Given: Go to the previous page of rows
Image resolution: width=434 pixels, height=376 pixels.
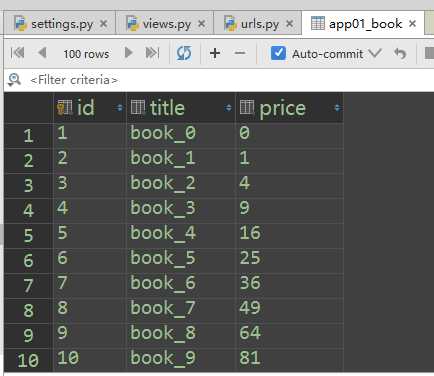Looking at the screenshot, I should coord(42,53).
